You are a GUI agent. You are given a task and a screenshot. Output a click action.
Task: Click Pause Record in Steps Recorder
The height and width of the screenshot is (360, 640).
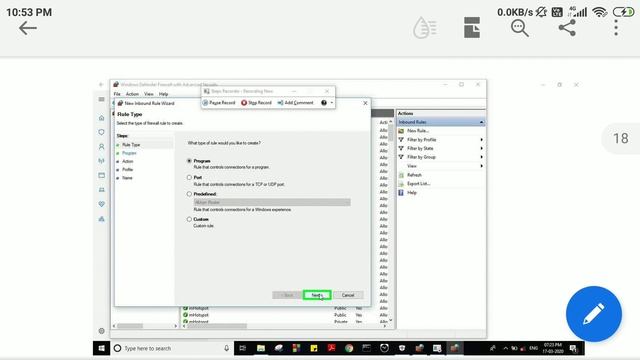click(219, 103)
